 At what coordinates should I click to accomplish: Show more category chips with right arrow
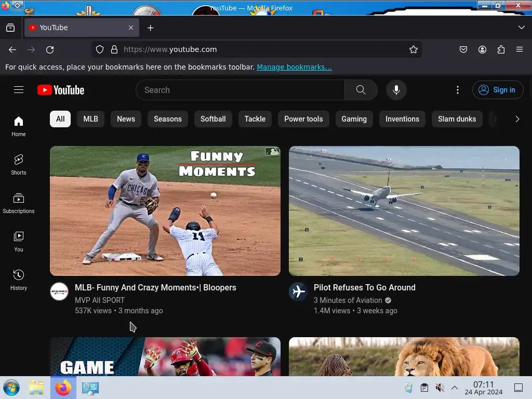click(517, 119)
